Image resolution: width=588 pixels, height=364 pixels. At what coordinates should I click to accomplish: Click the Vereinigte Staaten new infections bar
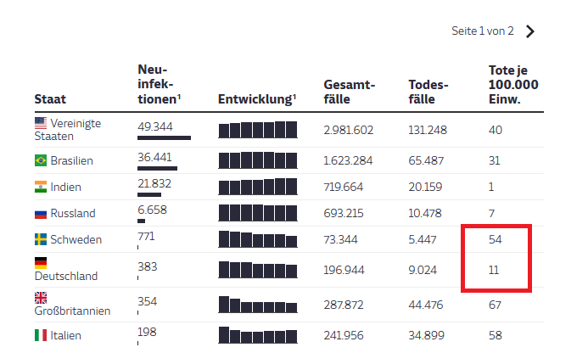tap(164, 138)
